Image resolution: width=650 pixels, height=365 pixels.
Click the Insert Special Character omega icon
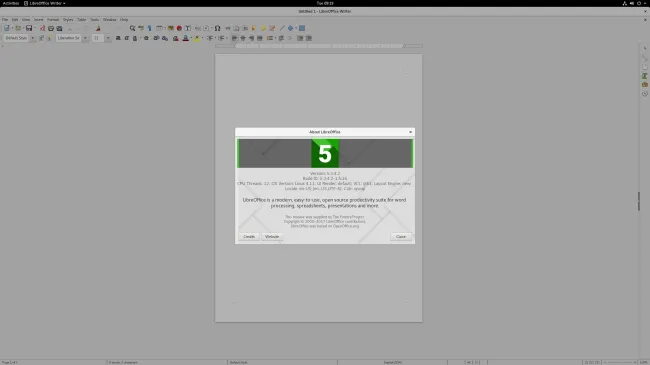coord(217,28)
